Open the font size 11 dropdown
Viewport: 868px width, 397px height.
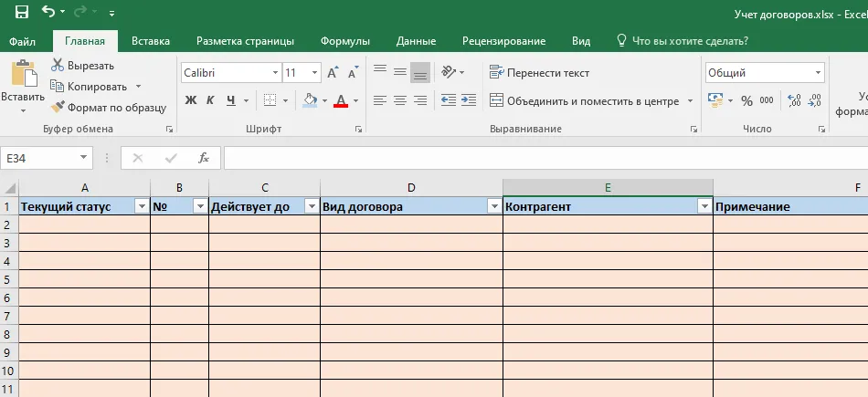(x=315, y=73)
